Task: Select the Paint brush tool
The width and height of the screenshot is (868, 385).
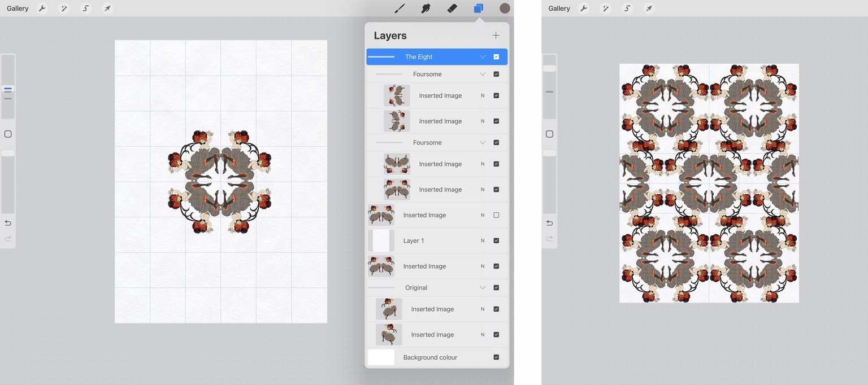Action: click(x=400, y=8)
